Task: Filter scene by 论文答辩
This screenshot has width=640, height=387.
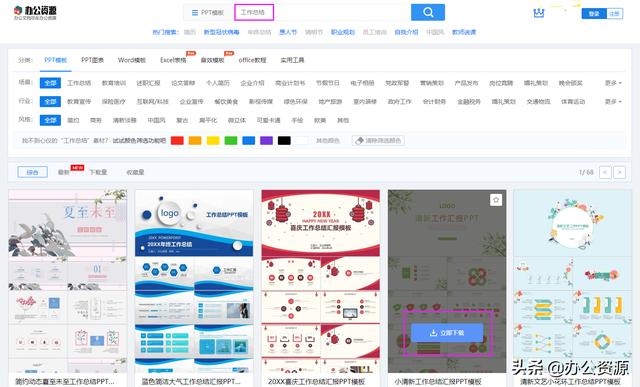Action: click(x=183, y=83)
